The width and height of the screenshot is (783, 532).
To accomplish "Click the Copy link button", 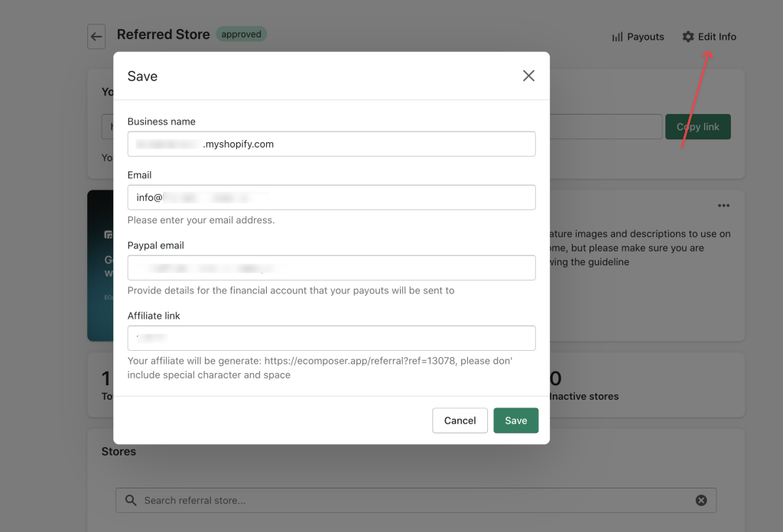I will (697, 127).
